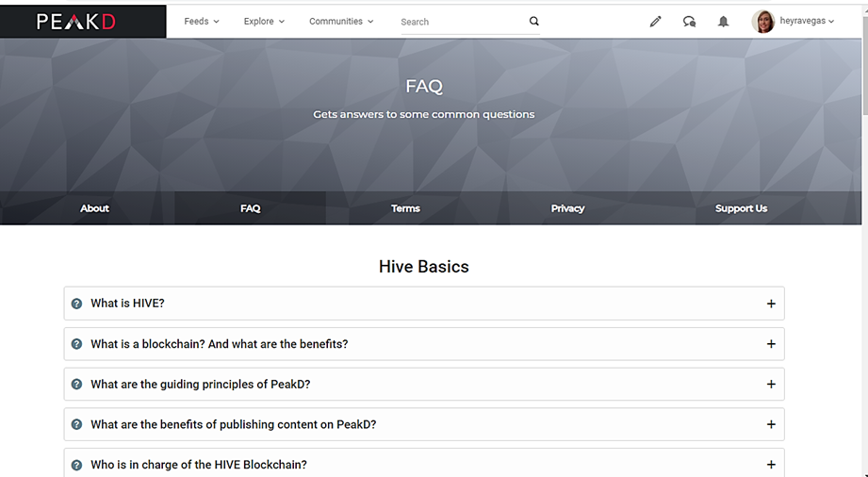Click "Who is in charge of the HIVE Blockchain?"

point(199,465)
